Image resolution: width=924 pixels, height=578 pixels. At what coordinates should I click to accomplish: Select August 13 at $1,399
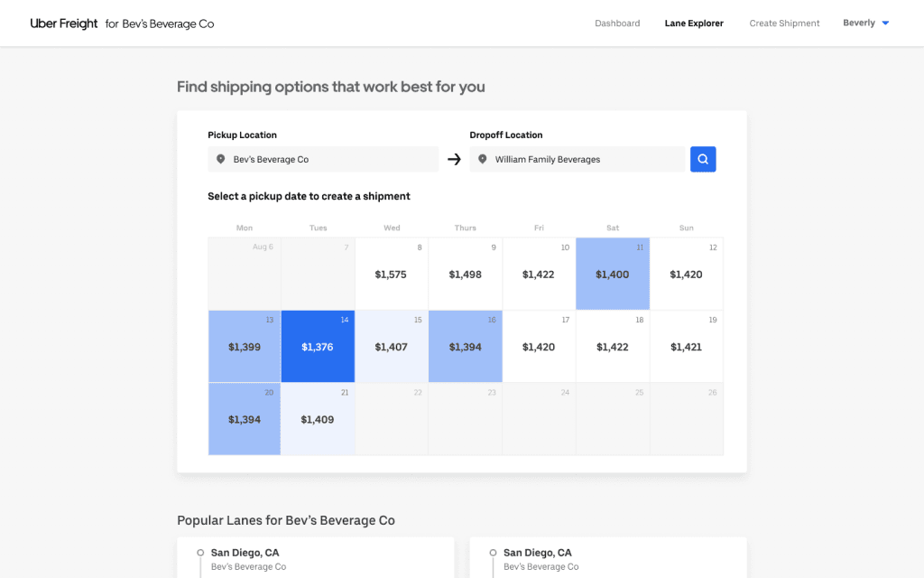point(245,347)
